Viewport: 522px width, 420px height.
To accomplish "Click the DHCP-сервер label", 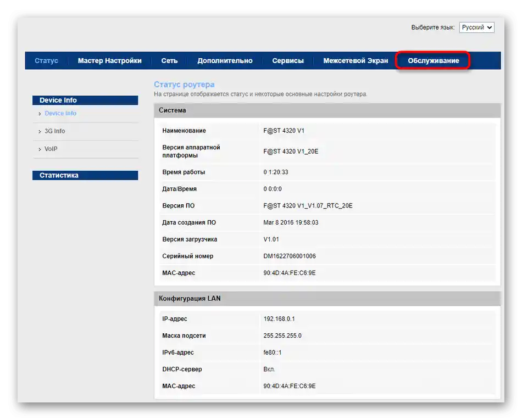I will 182,369.
